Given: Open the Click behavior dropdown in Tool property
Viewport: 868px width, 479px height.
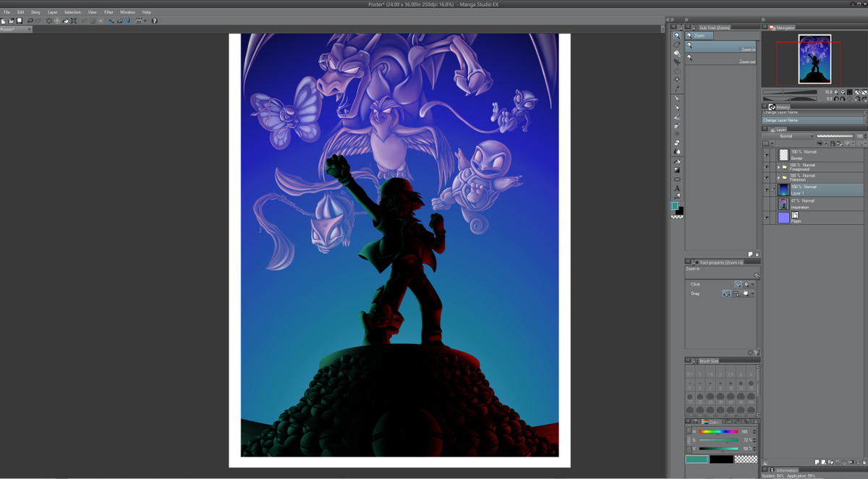Looking at the screenshot, I should click(x=753, y=284).
